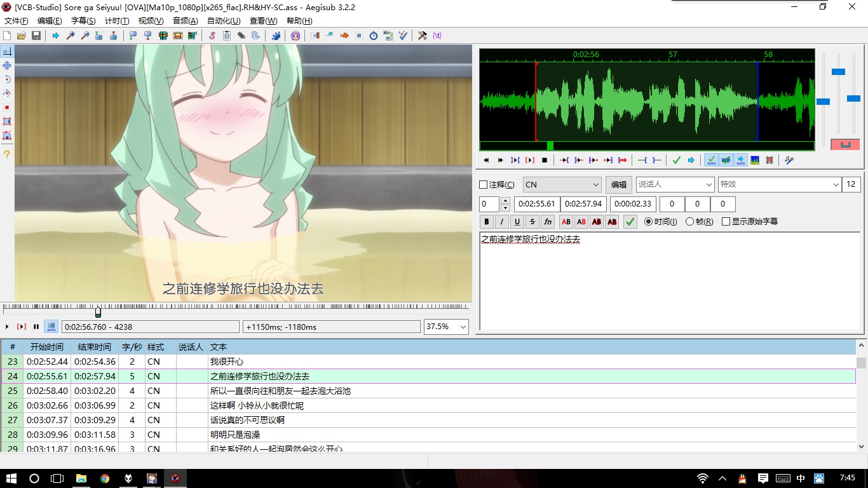
Task: Open Styles Manager pink S icon
Action: (212, 36)
